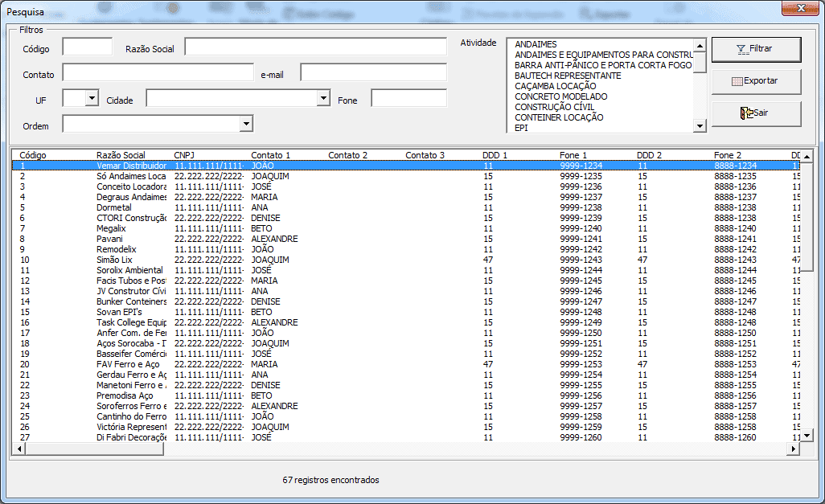Click results horizontal scroll right arrow

pyautogui.click(x=794, y=449)
